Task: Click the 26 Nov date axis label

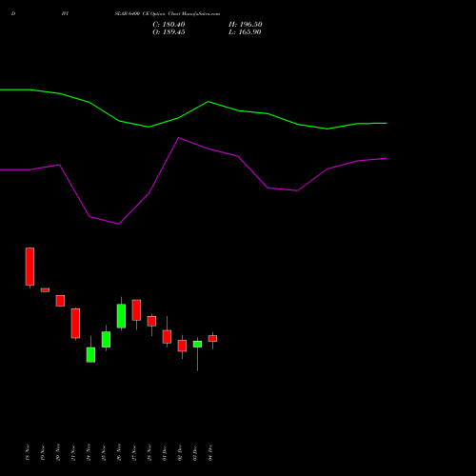Action: [x=119, y=452]
